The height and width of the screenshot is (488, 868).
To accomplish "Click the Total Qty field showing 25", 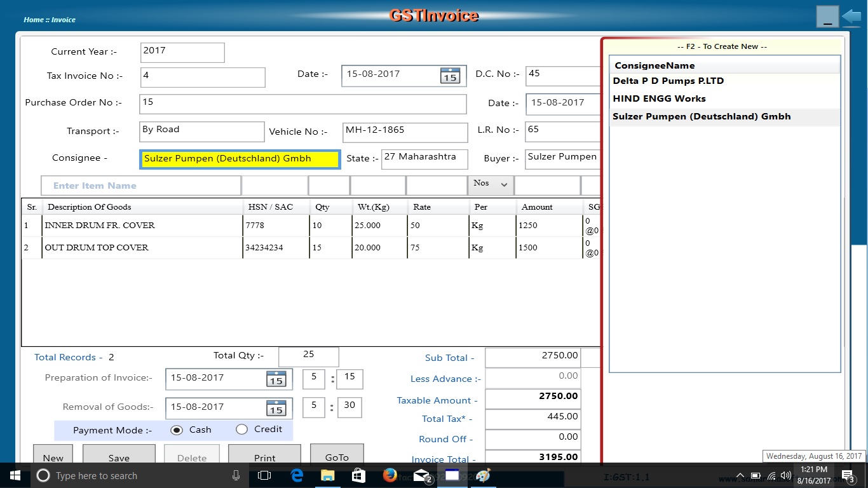I will click(309, 356).
